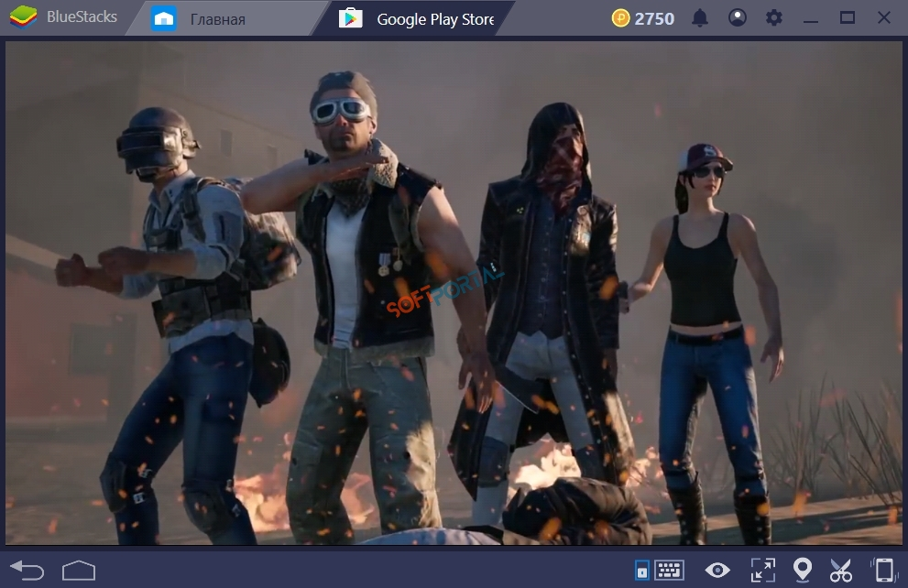The width and height of the screenshot is (908, 588).
Task: Go back with Android back arrow
Action: pyautogui.click(x=27, y=571)
